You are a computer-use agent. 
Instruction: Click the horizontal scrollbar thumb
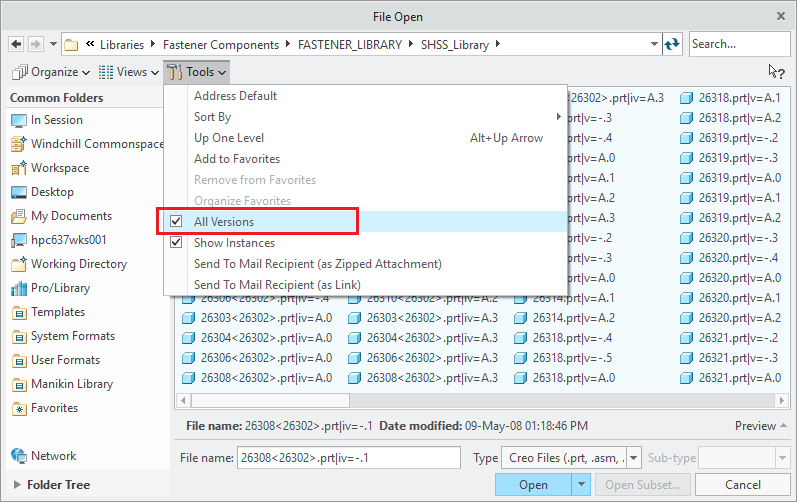pos(270,400)
